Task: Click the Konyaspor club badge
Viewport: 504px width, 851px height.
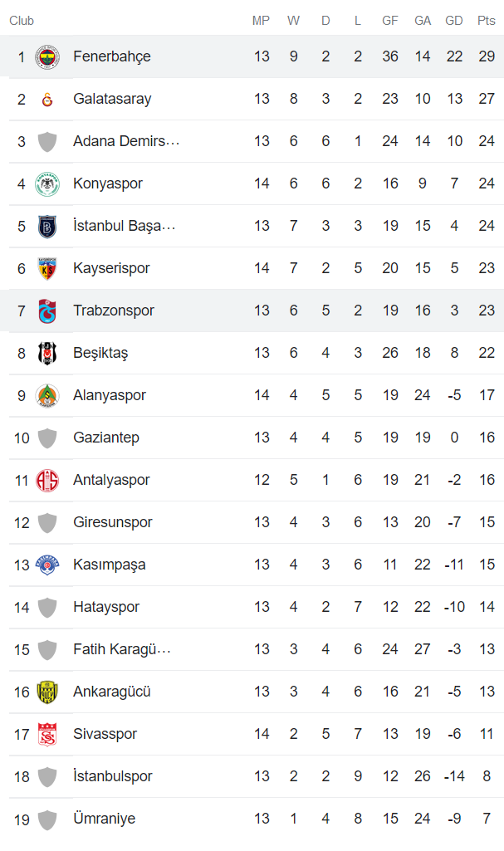Action: pyautogui.click(x=48, y=183)
